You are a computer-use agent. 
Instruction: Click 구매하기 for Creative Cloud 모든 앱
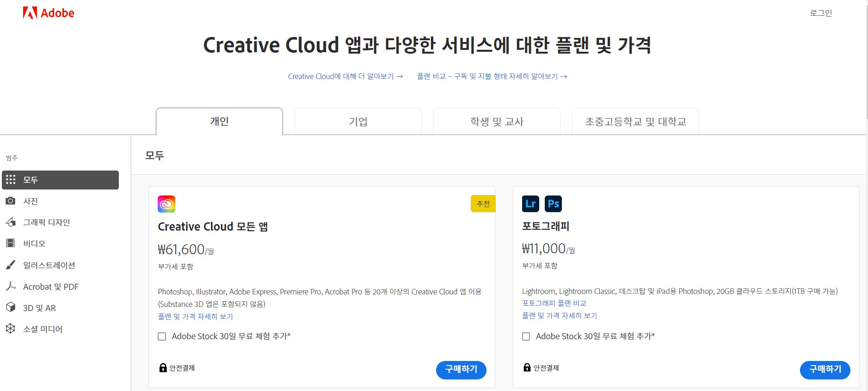coord(461,370)
